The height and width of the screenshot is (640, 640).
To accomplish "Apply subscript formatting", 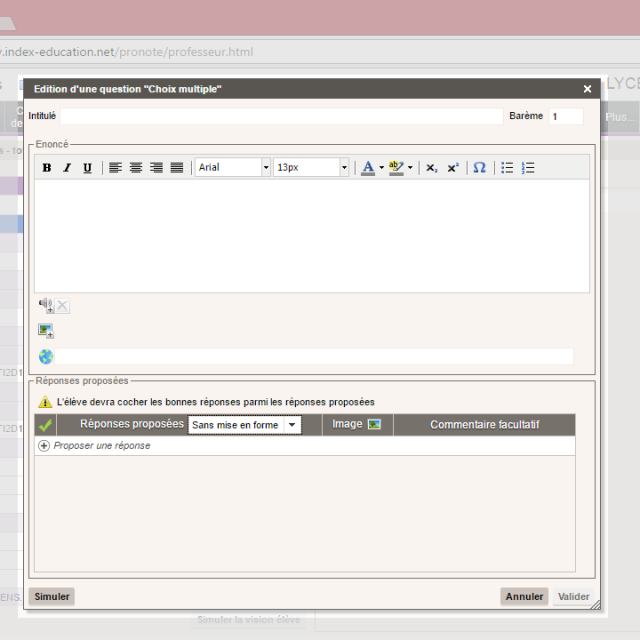I will pyautogui.click(x=431, y=168).
